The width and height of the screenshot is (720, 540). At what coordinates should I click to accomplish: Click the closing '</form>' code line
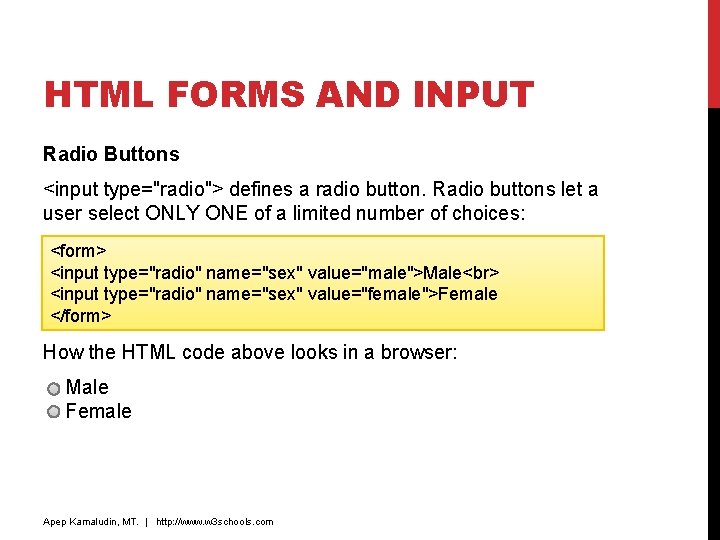tap(81, 316)
